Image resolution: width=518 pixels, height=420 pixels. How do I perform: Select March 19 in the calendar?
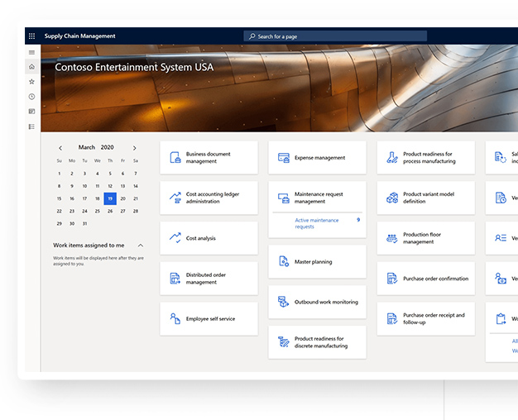click(x=110, y=198)
